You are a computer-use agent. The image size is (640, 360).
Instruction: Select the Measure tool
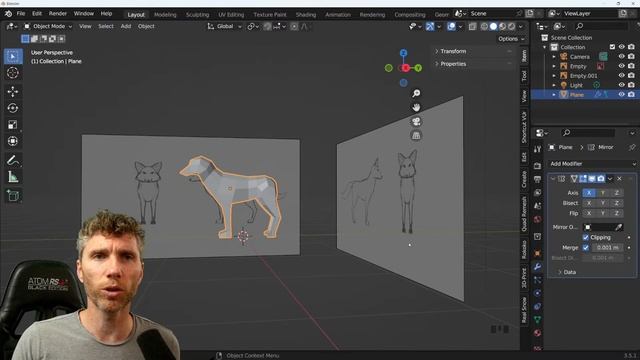click(x=13, y=177)
